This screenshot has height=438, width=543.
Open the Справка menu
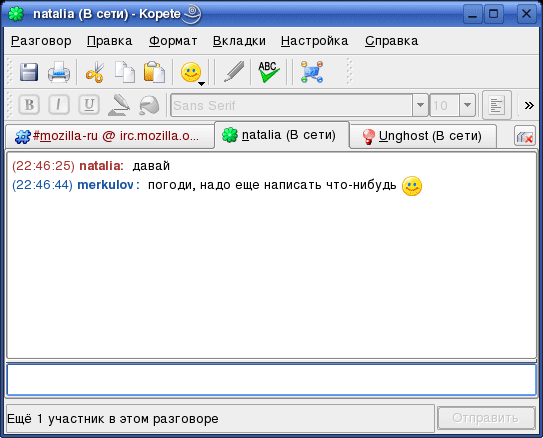click(x=392, y=41)
